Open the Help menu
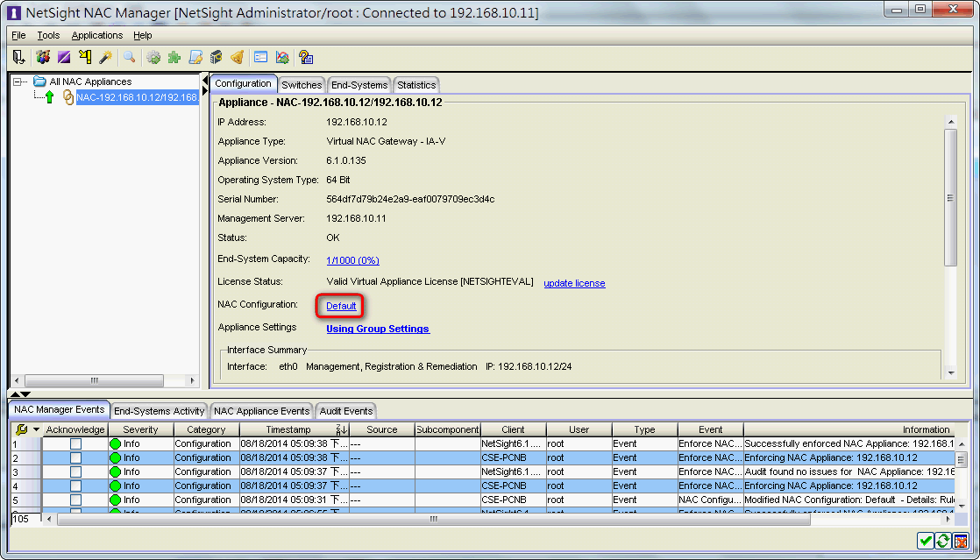The height and width of the screenshot is (560, 980). pos(143,35)
